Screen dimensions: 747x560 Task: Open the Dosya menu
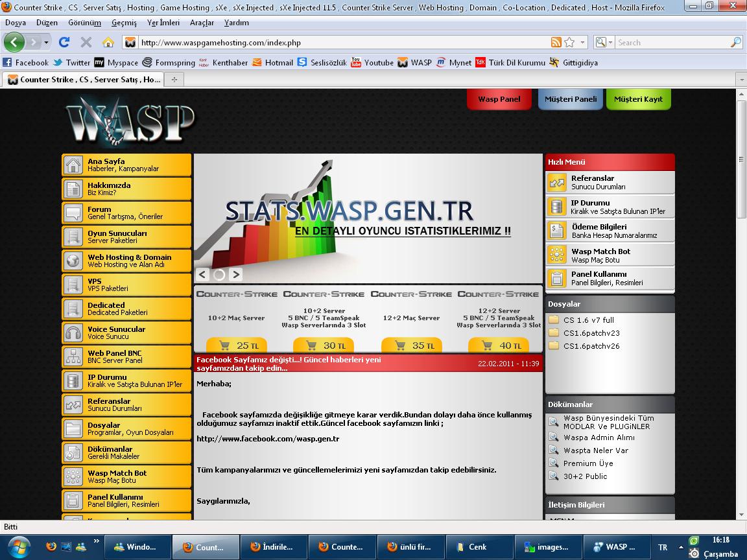pyautogui.click(x=16, y=23)
